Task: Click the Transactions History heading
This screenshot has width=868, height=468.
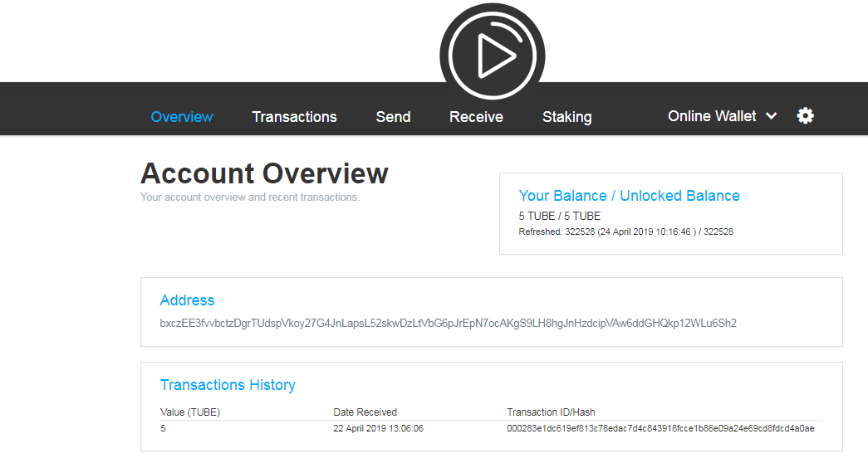Action: [228, 385]
